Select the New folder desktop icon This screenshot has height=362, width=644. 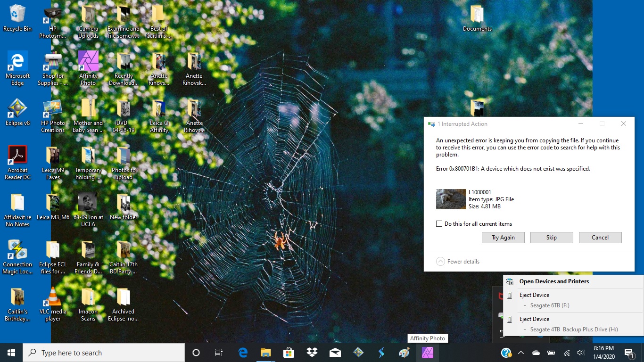pyautogui.click(x=124, y=207)
